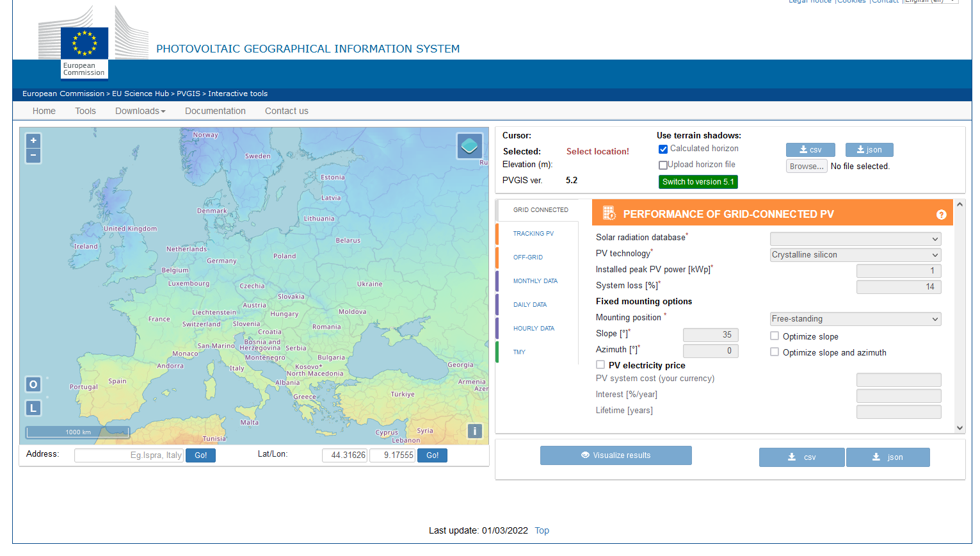Click PV system cost field
Screen dimensions: 980x556
899,380
